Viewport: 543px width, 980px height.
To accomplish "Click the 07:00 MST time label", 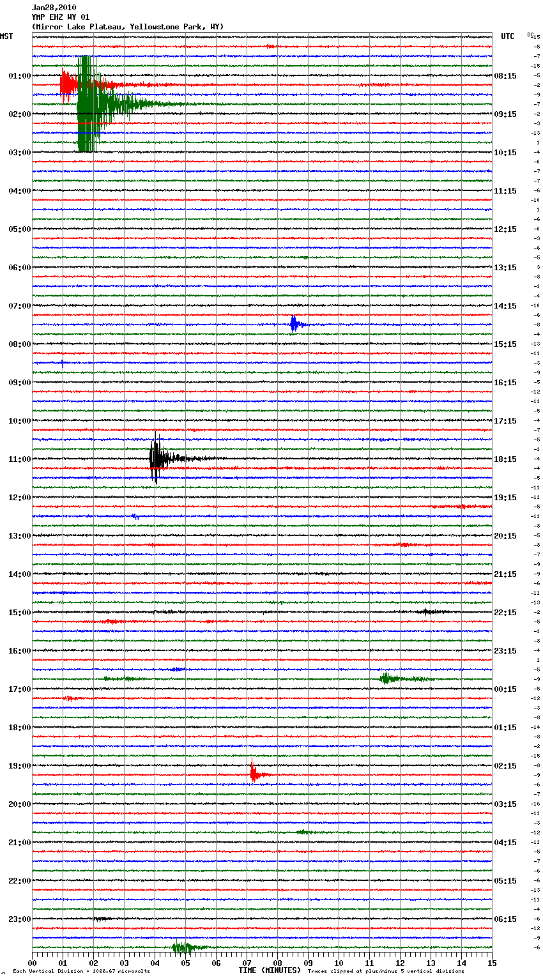I will click(20, 306).
